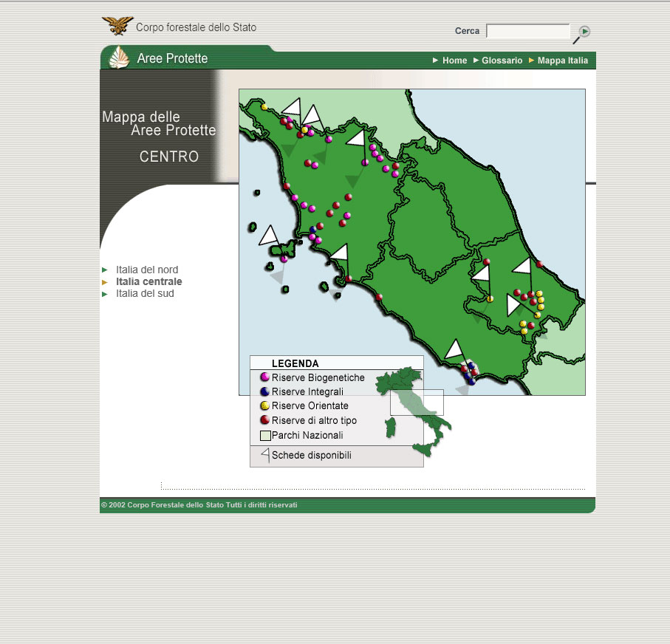Click the Riserve Integrali legend entry
Screen dimensions: 670x644
pos(307,391)
